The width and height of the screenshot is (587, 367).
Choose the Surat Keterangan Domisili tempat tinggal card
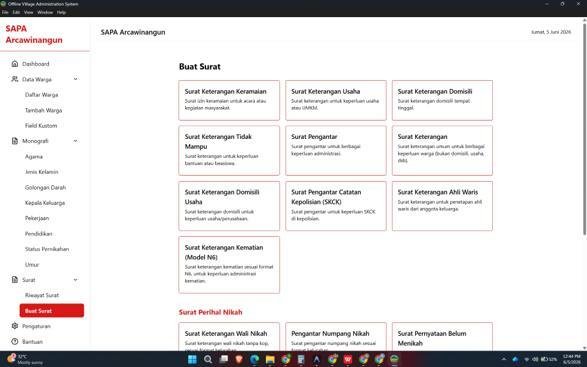(442, 100)
